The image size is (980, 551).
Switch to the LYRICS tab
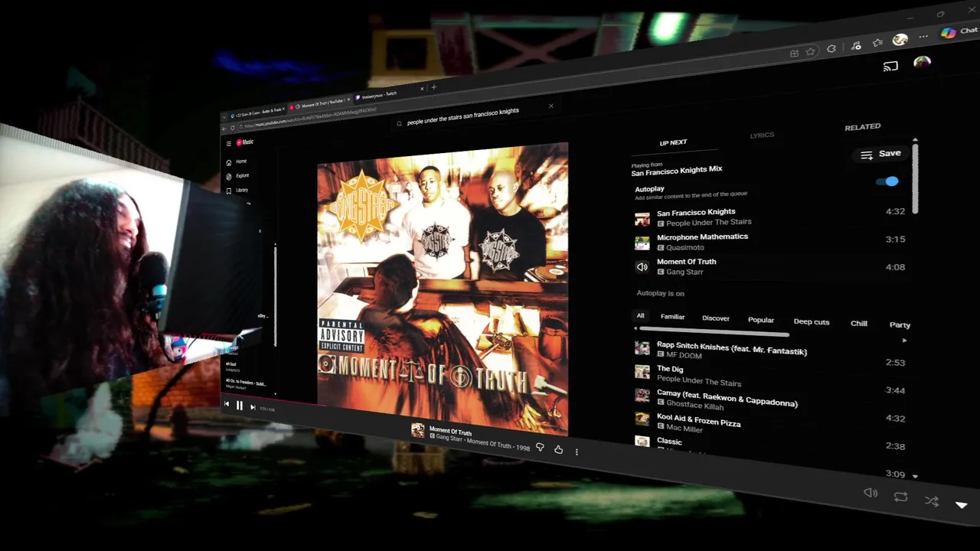pos(762,135)
